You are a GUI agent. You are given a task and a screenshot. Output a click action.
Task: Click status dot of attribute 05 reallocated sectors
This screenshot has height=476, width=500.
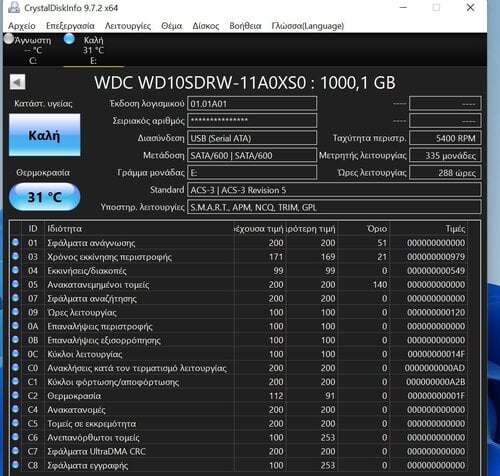point(15,284)
